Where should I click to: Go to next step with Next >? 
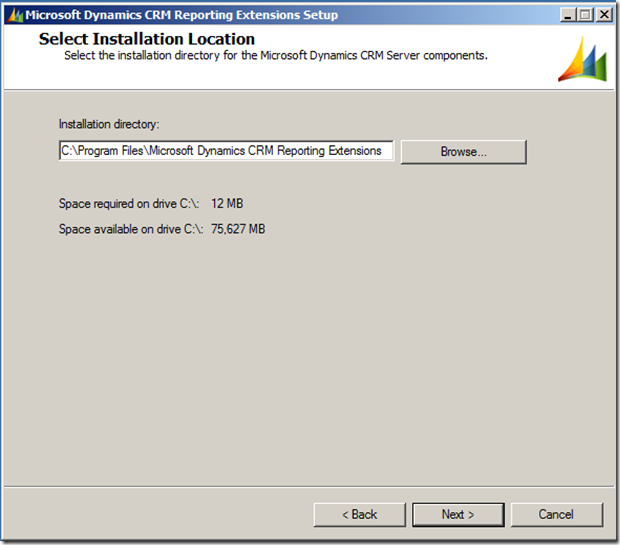458,515
